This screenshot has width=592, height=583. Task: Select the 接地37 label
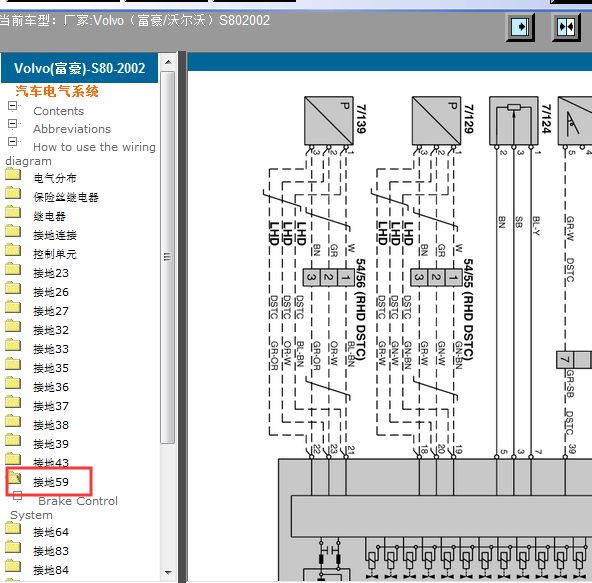51,406
